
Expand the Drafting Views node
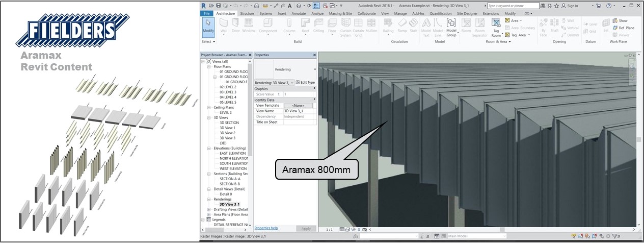pyautogui.click(x=209, y=209)
